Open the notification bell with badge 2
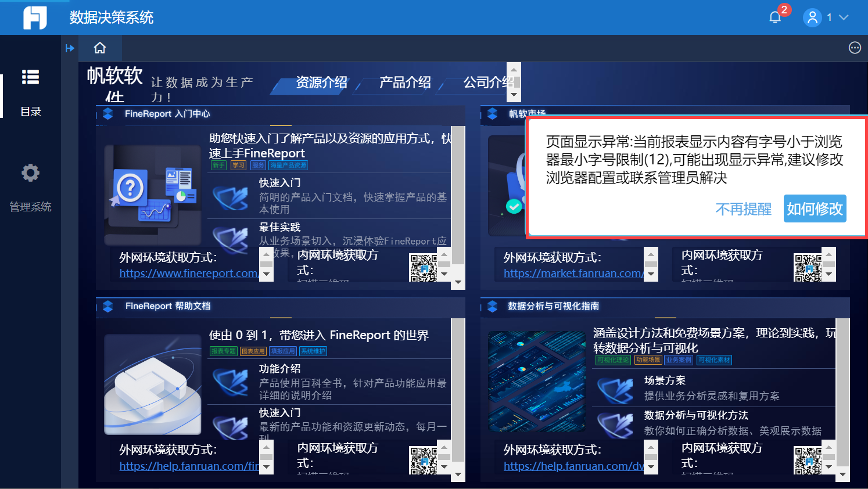 pyautogui.click(x=775, y=17)
